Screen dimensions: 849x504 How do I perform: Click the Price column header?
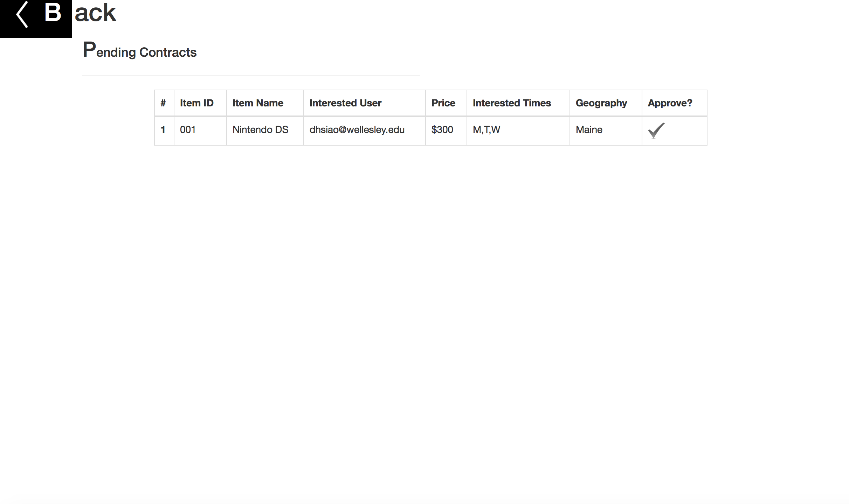point(443,103)
